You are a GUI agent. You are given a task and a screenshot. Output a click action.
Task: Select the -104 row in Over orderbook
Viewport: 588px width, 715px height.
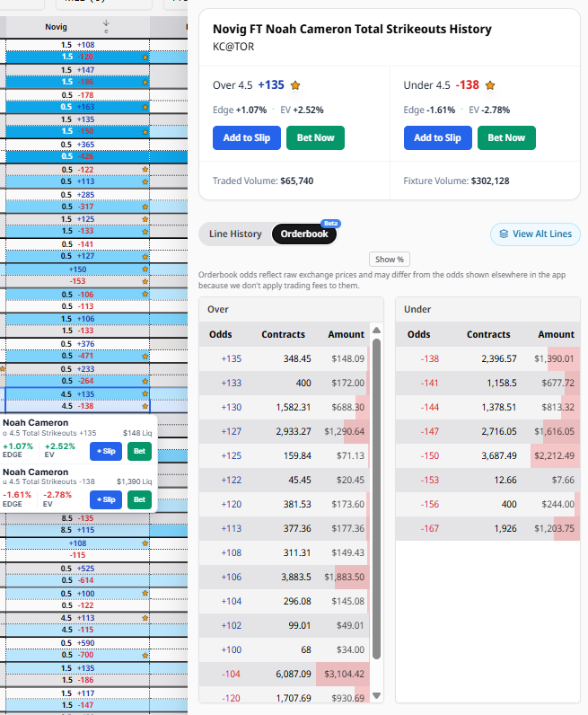click(x=284, y=674)
